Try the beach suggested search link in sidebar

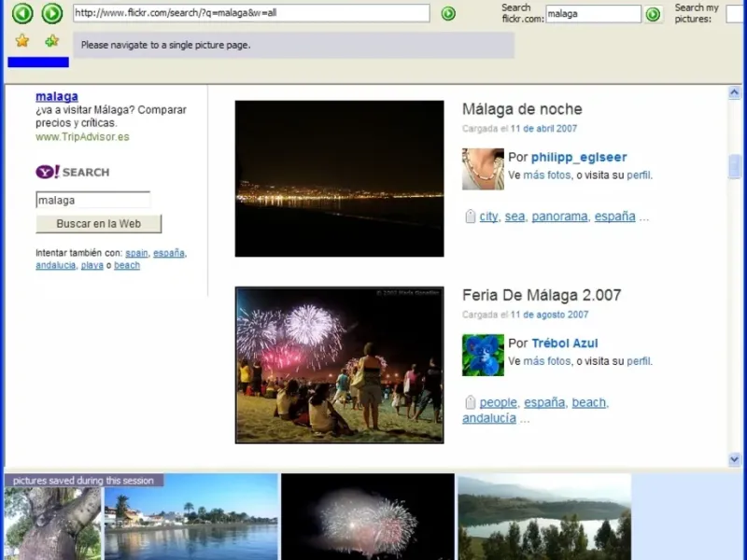click(127, 265)
